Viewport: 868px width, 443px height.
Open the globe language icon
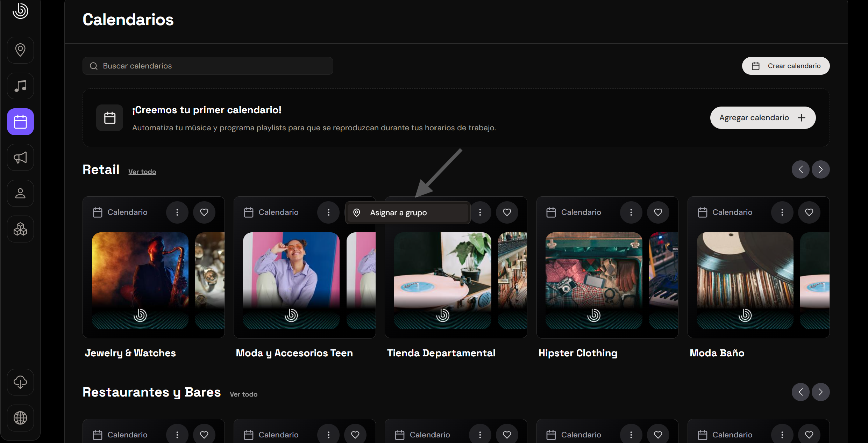point(20,418)
